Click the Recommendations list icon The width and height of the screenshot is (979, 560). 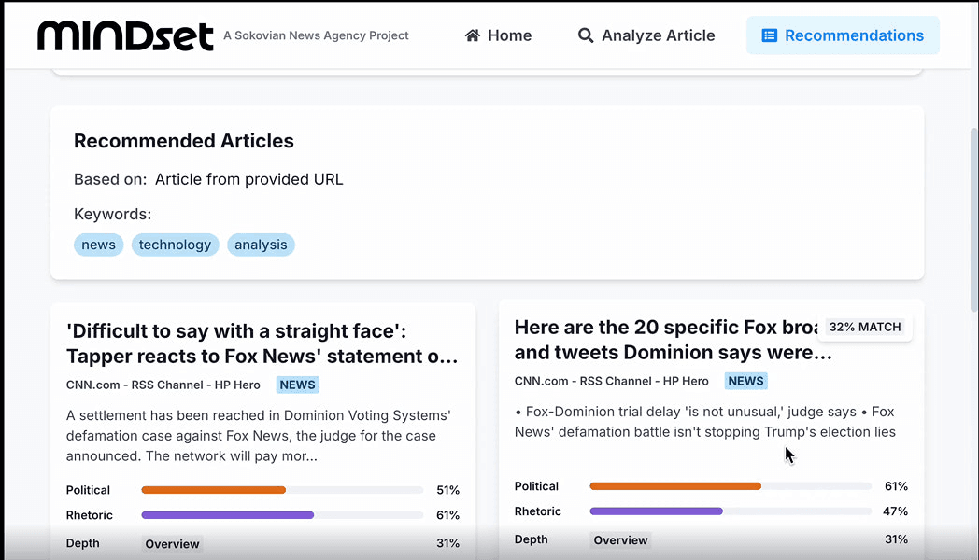pos(769,35)
